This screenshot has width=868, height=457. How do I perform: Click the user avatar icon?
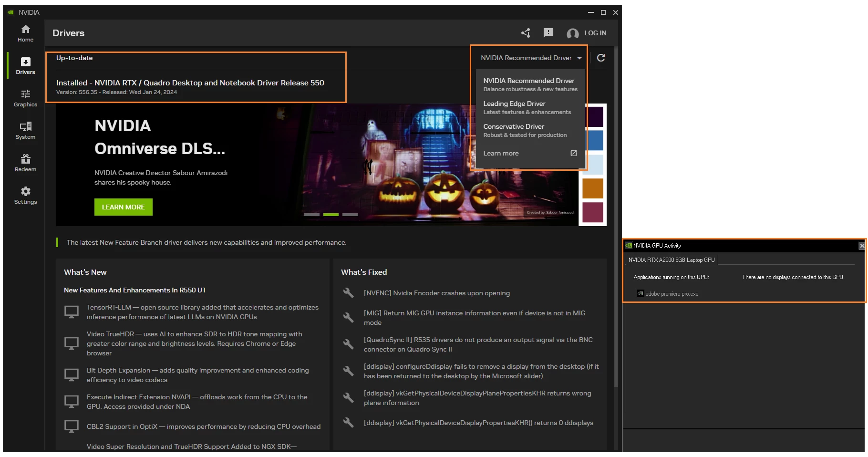572,33
